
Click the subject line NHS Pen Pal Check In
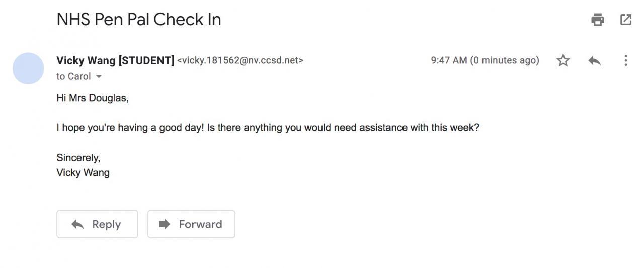pyautogui.click(x=139, y=20)
